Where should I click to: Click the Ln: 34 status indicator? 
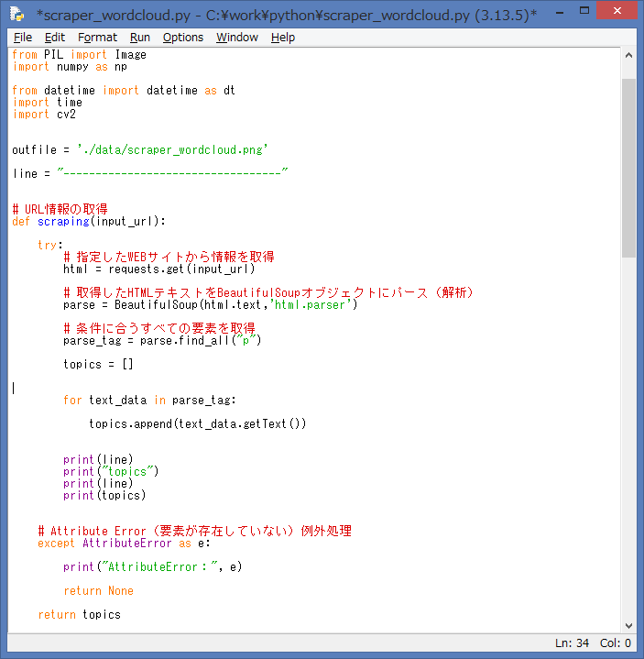(573, 643)
